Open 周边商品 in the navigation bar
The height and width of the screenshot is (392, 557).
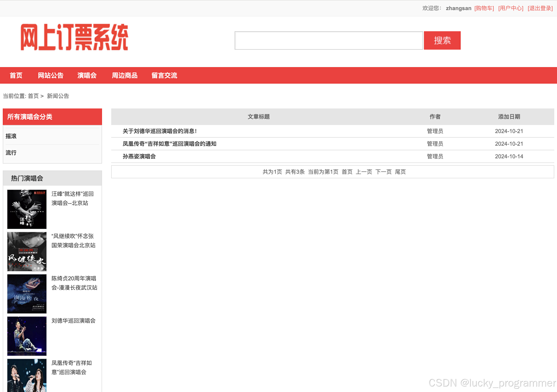125,75
